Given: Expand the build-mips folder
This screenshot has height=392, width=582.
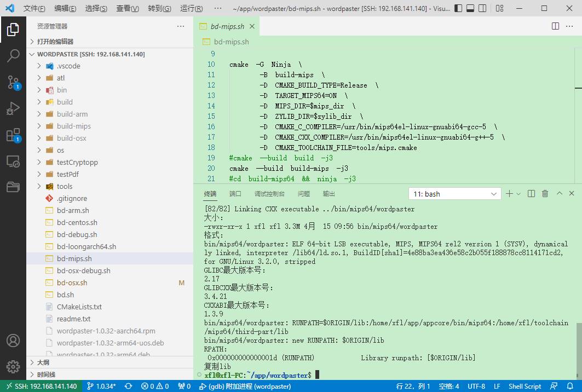Looking at the screenshot, I should tap(73, 126).
